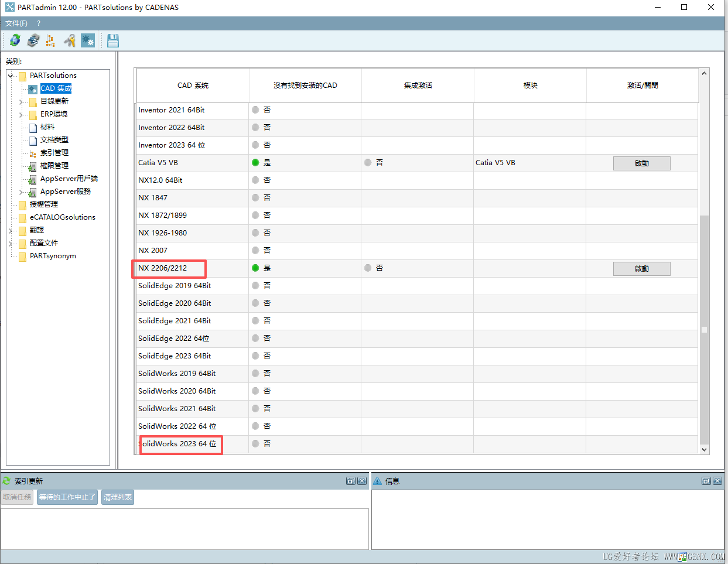The width and height of the screenshot is (728, 564).
Task: Click the CAD table vertical scrollbar thumb
Action: click(704, 329)
